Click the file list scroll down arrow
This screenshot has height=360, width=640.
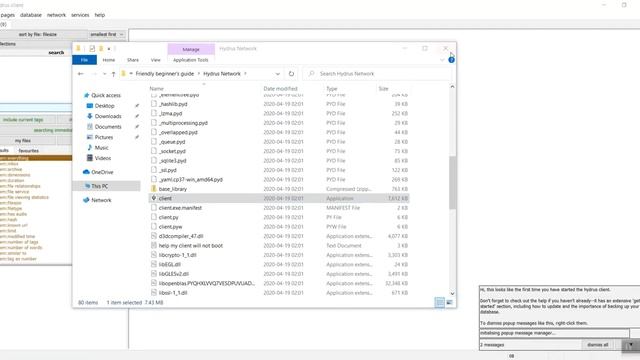click(452, 293)
